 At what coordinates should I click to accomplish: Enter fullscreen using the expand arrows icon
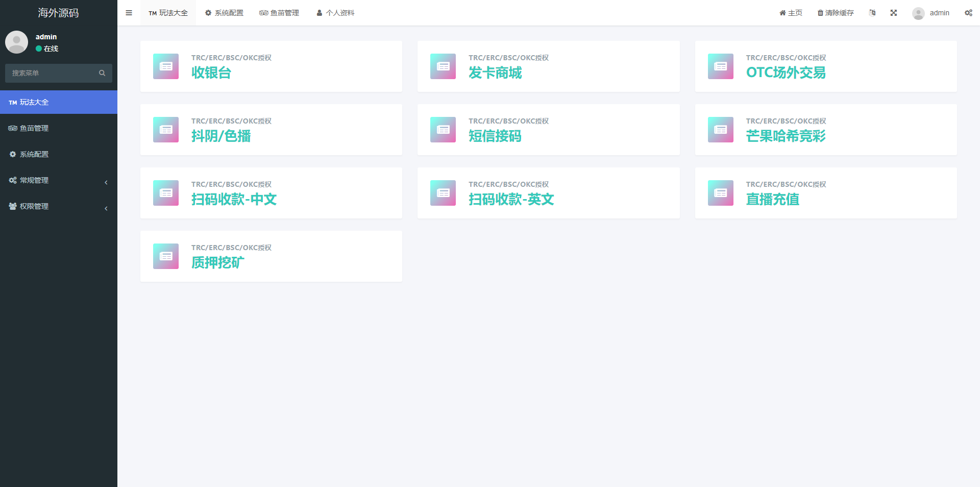894,13
